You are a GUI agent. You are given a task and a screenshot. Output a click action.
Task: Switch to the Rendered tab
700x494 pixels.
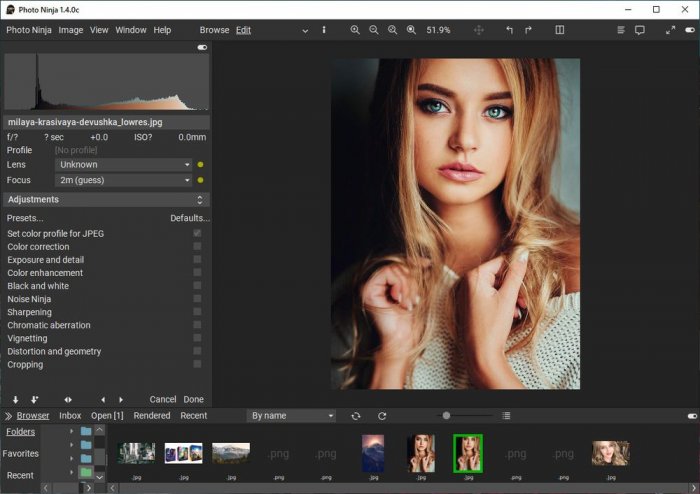point(151,415)
